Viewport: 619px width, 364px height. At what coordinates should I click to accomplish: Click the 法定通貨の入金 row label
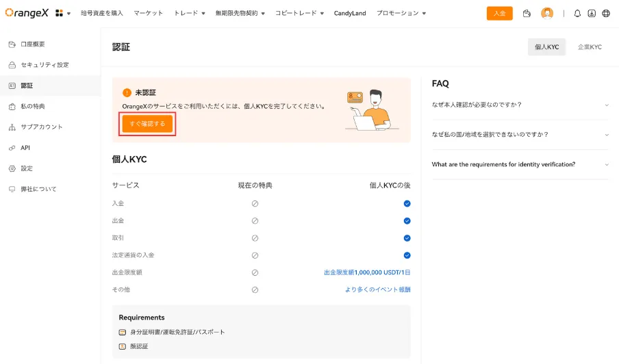point(133,255)
